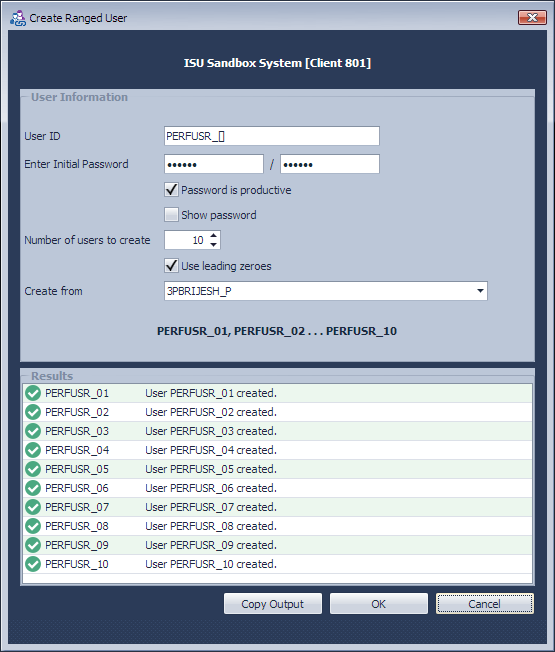The image size is (555, 652).
Task: Select the User PERFUSR_08 created row
Action: point(277,526)
